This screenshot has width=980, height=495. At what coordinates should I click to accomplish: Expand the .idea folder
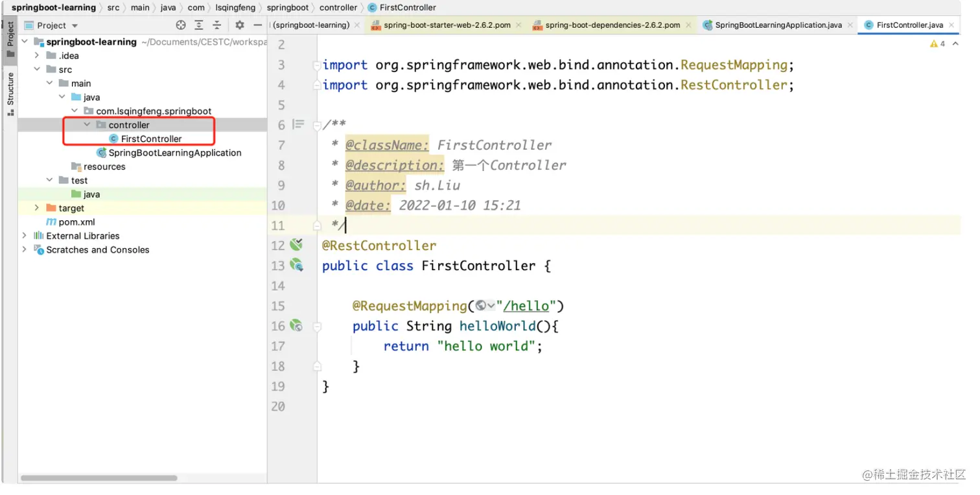click(x=38, y=56)
